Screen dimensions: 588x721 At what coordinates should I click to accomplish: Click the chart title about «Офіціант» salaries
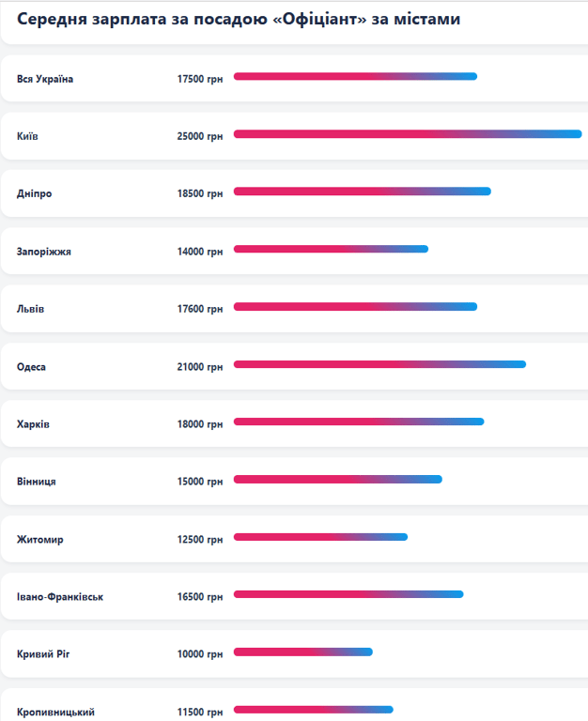point(239,19)
